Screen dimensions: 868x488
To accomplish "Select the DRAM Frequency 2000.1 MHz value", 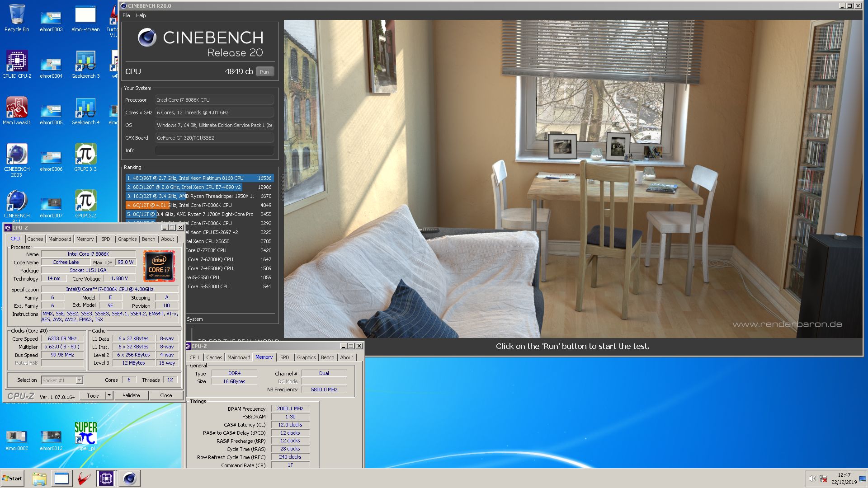I will 290,408.
